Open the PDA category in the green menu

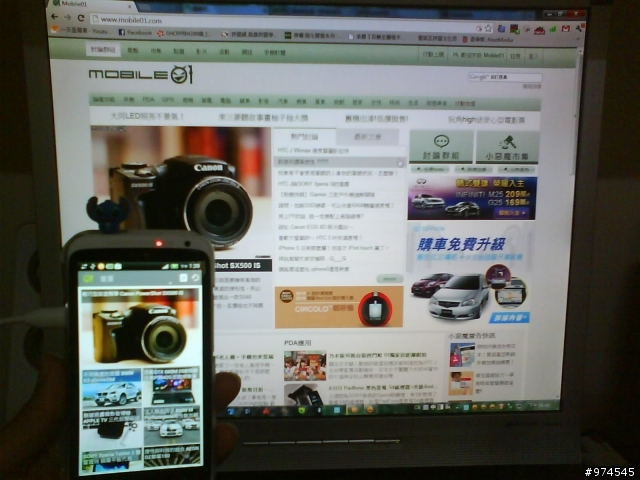click(149, 99)
